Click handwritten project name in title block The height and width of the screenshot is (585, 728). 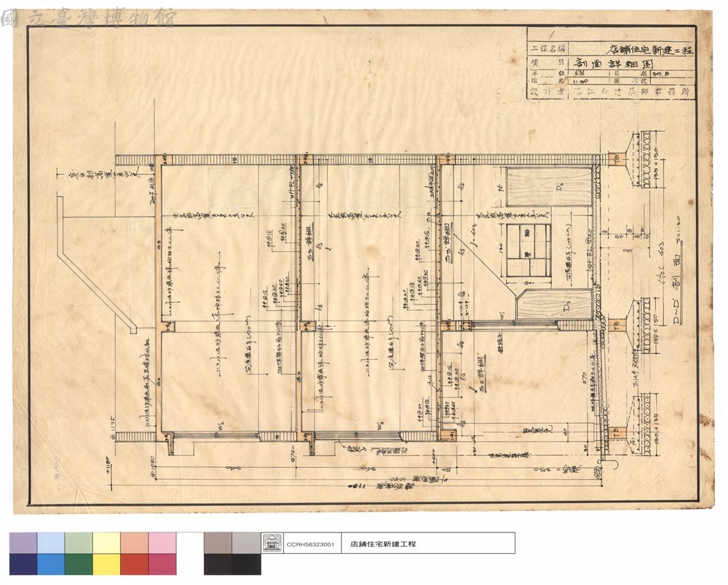pyautogui.click(x=651, y=50)
